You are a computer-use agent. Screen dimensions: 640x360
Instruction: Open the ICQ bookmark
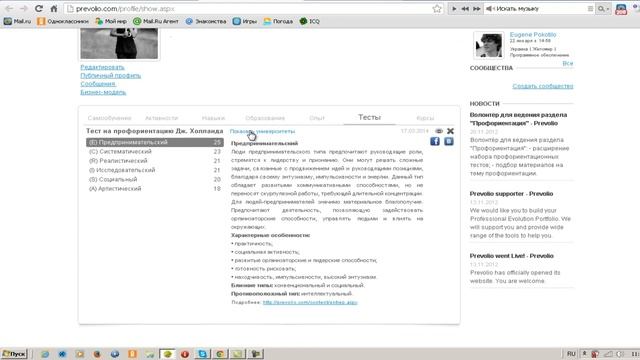(309, 21)
